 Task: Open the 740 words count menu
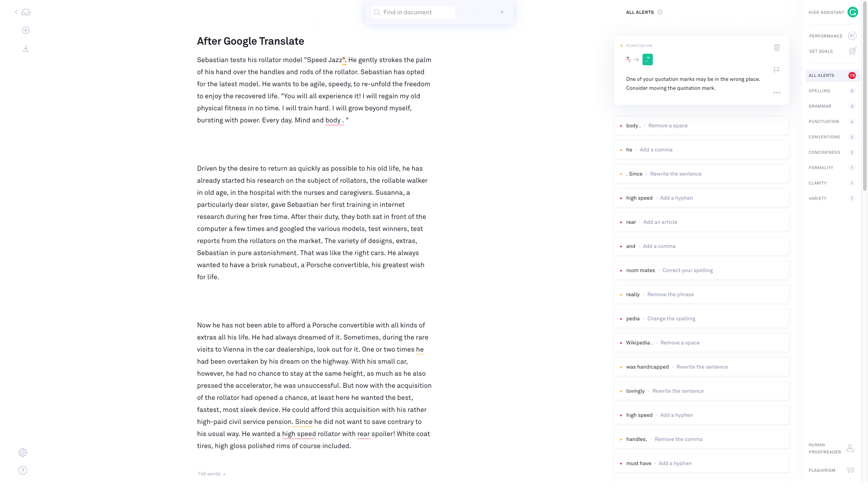coord(212,474)
